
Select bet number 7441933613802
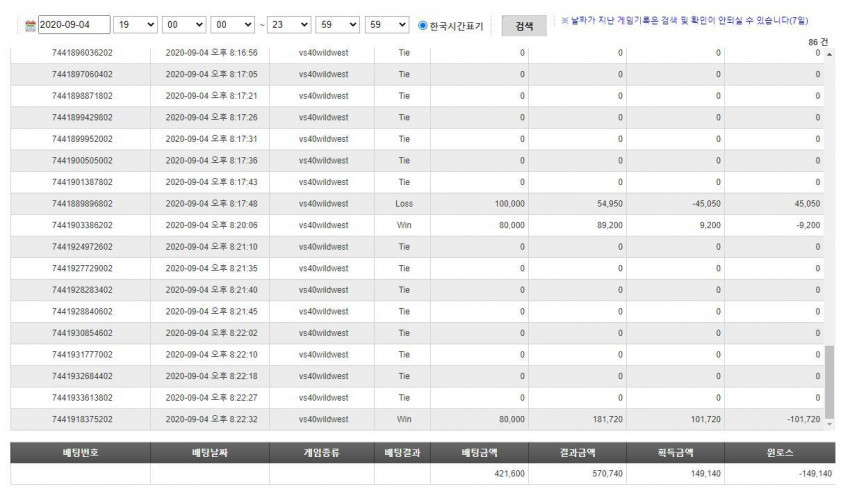click(x=82, y=398)
